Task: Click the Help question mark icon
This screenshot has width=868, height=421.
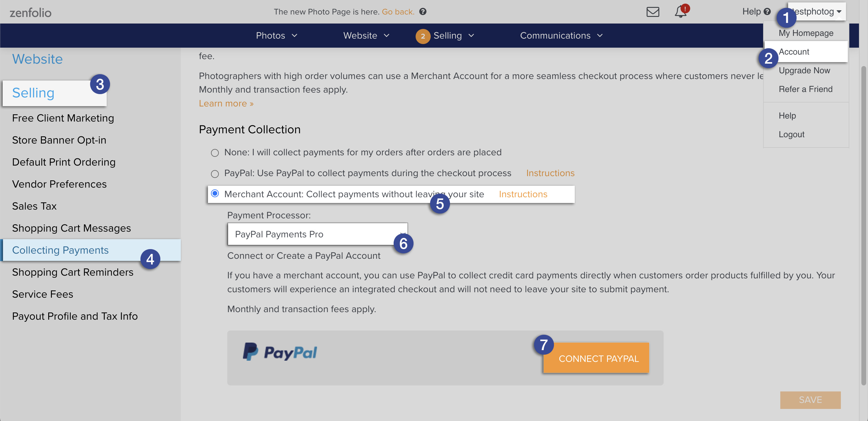Action: point(767,11)
